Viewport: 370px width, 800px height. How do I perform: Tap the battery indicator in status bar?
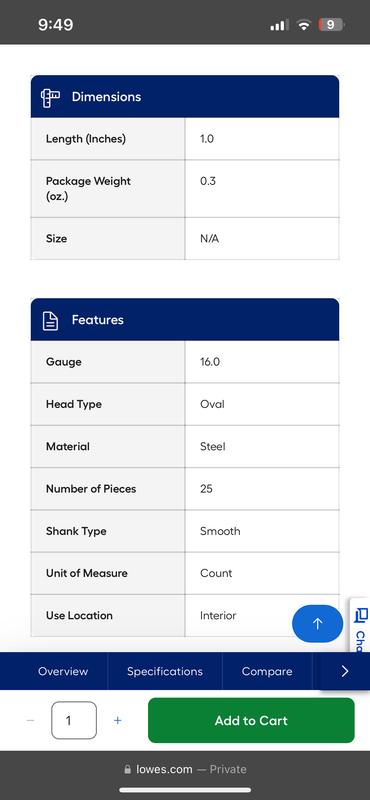coord(331,24)
